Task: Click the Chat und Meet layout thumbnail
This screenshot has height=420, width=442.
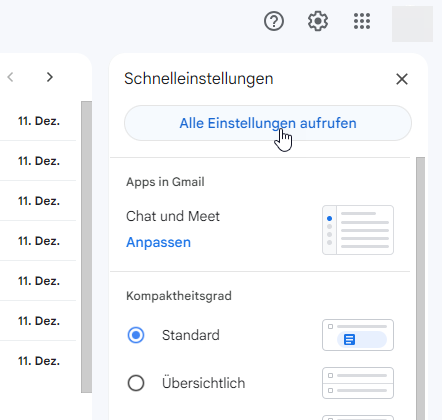Action: [358, 230]
